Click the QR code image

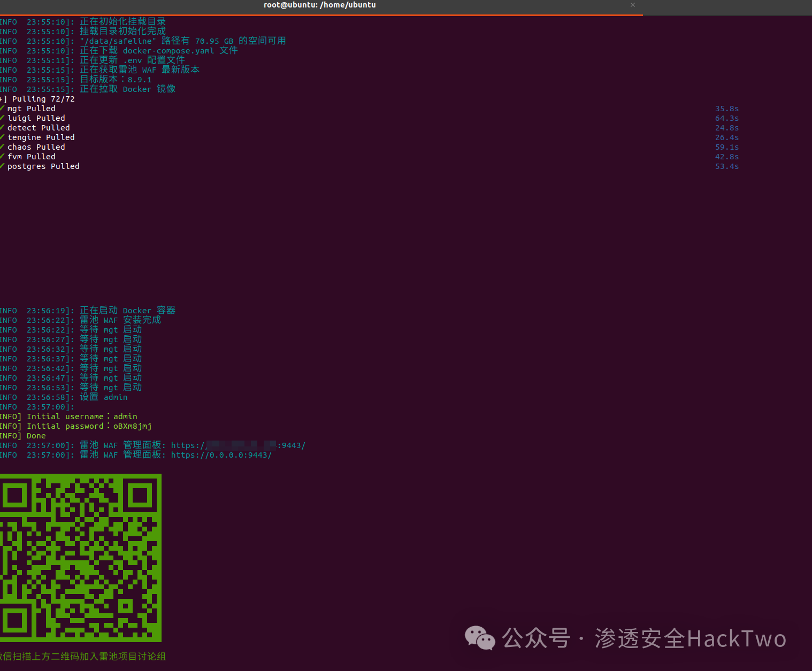(x=81, y=558)
